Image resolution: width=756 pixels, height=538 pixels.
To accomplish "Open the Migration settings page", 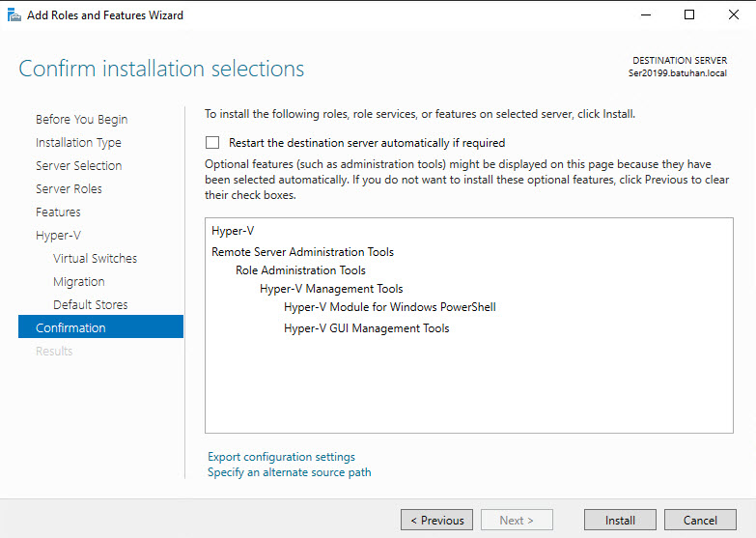I will tap(79, 282).
